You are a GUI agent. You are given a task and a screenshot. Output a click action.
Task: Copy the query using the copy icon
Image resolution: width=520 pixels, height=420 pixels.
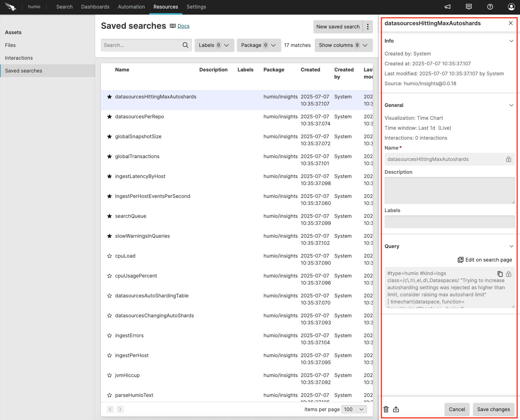coord(500,274)
